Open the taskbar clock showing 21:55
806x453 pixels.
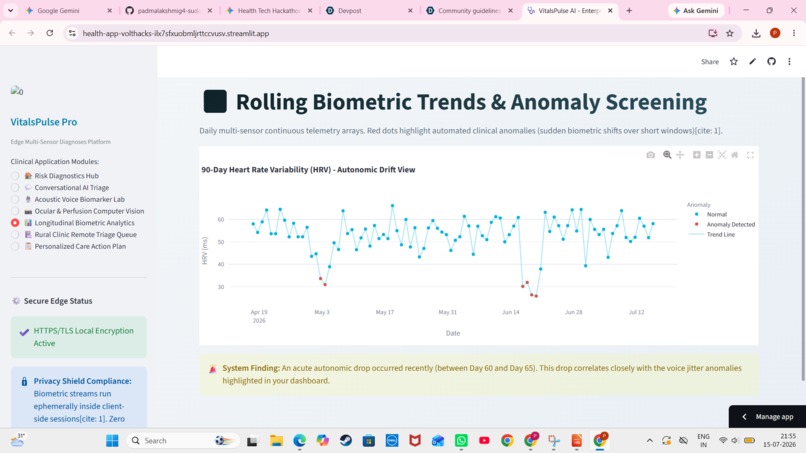pos(780,441)
